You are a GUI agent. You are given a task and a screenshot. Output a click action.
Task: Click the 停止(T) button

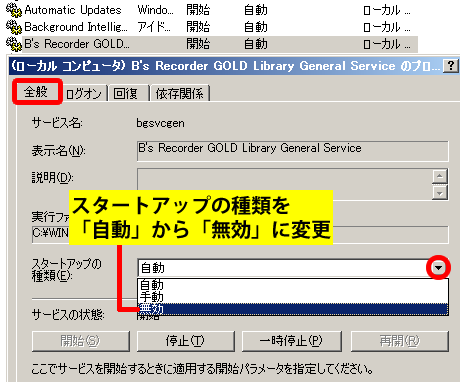click(186, 341)
